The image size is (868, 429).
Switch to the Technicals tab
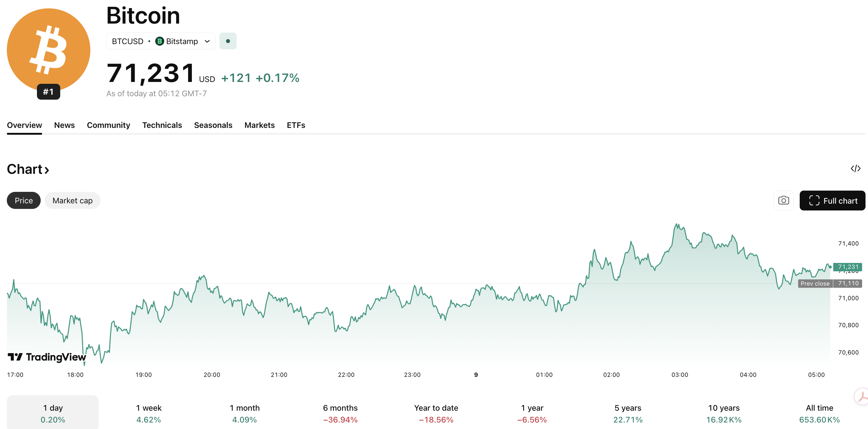[162, 125]
